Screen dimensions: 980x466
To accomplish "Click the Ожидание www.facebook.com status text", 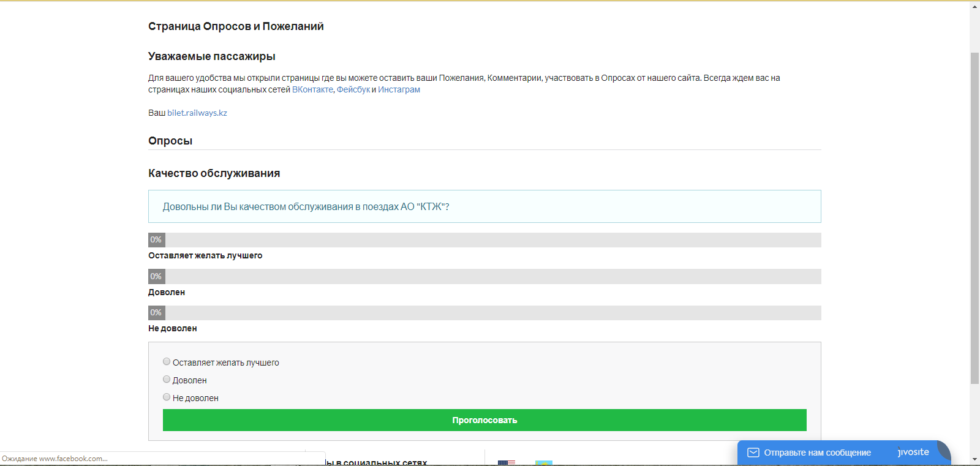I will point(55,458).
